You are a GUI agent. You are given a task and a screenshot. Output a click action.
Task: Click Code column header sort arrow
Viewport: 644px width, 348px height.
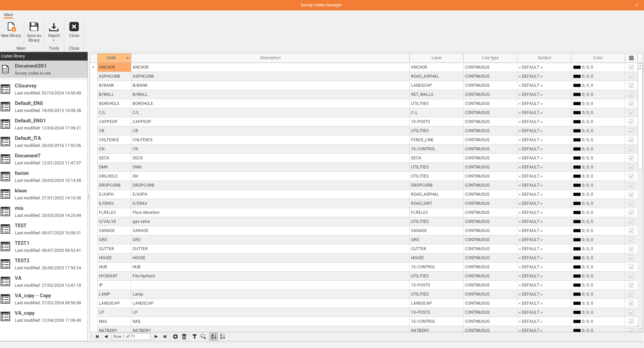point(128,58)
